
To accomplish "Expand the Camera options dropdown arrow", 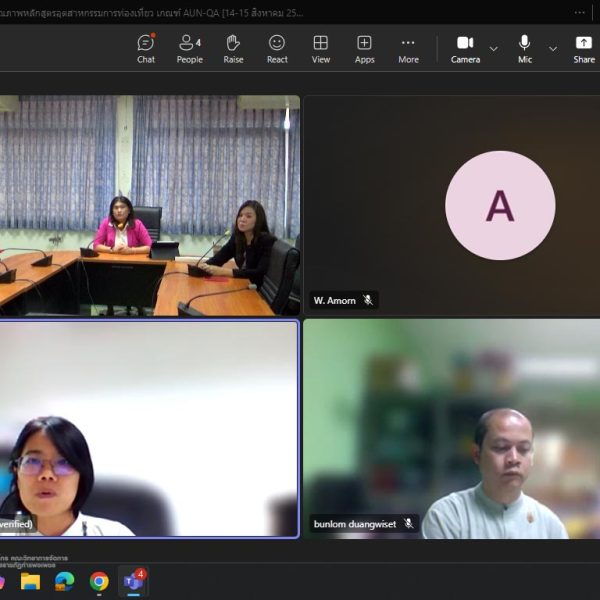I will click(x=494, y=48).
